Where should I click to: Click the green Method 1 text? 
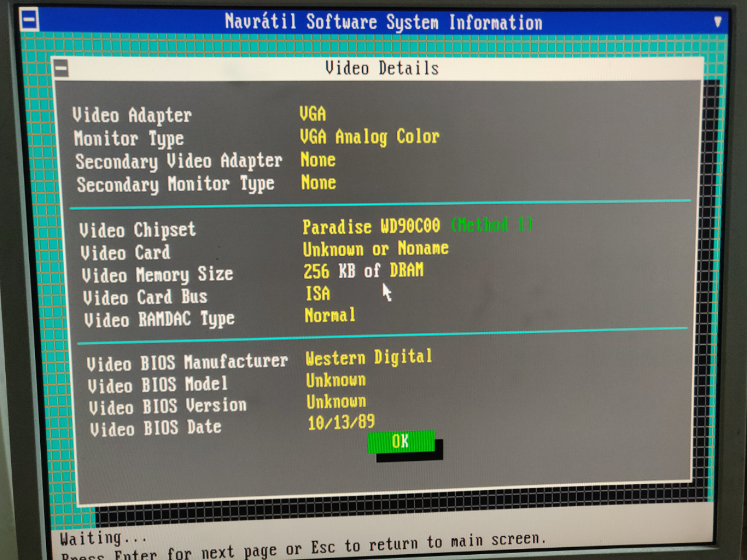tap(491, 225)
